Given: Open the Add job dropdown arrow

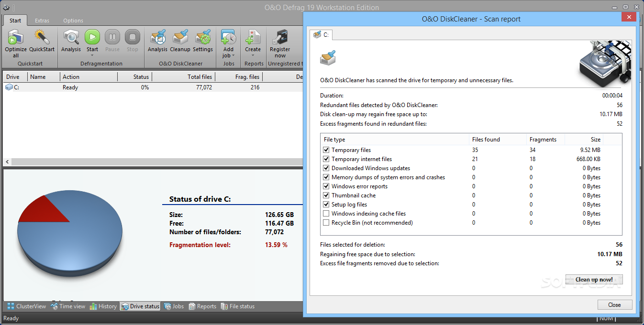Looking at the screenshot, I should click(x=233, y=55).
